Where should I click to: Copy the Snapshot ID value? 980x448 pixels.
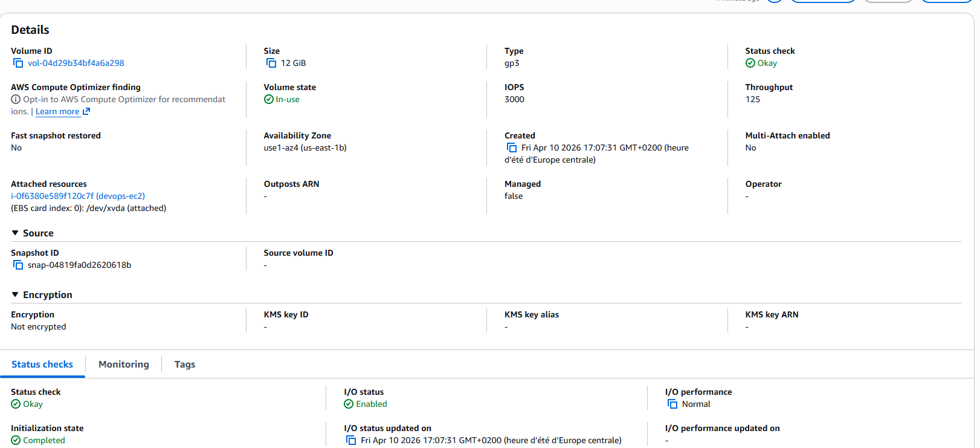[x=18, y=265]
